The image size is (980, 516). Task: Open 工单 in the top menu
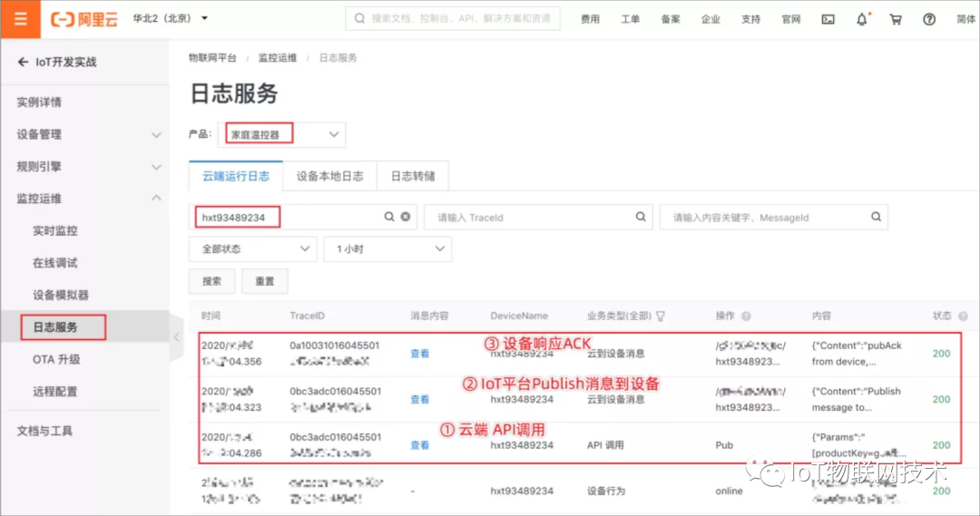pyautogui.click(x=630, y=19)
